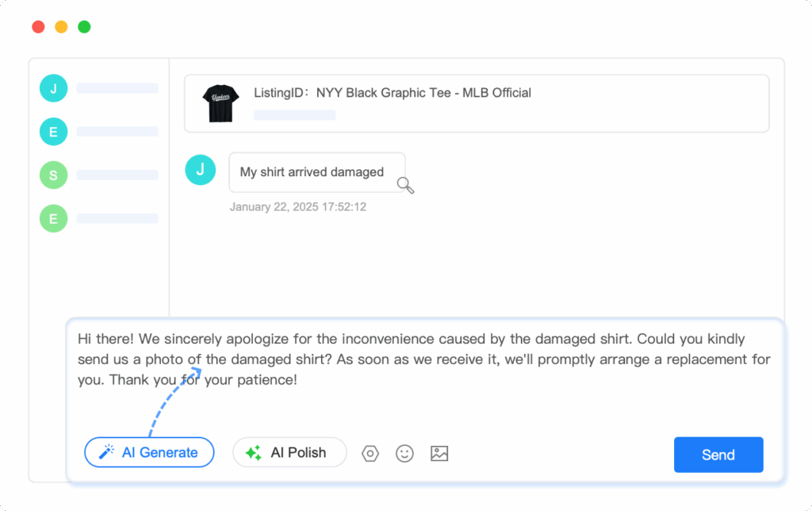Open the bottom E conversation in sidebar

[53, 218]
